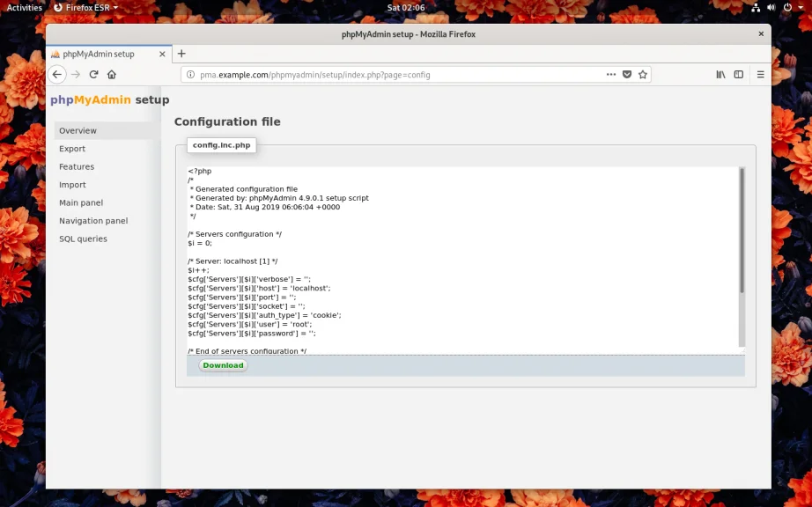Screen dimensions: 812x507
Task: Open the SQL queries settings page
Action: point(83,239)
